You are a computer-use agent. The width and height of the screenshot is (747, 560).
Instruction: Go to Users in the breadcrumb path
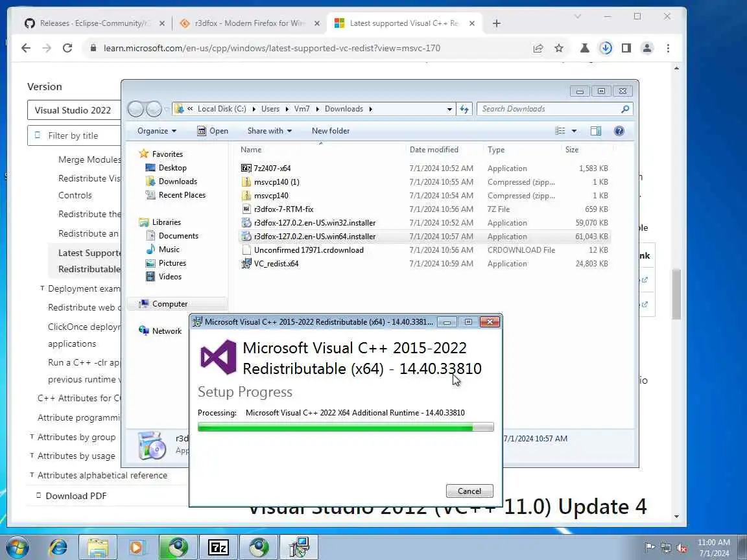tap(270, 109)
